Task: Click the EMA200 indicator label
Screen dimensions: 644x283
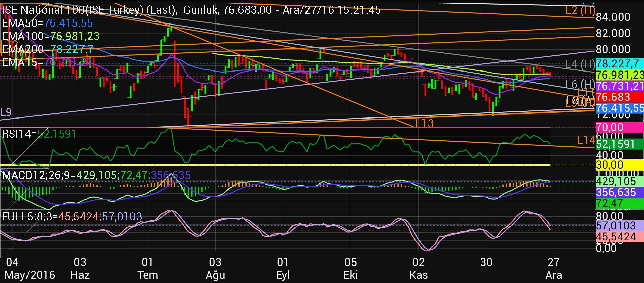Action: 47,49
